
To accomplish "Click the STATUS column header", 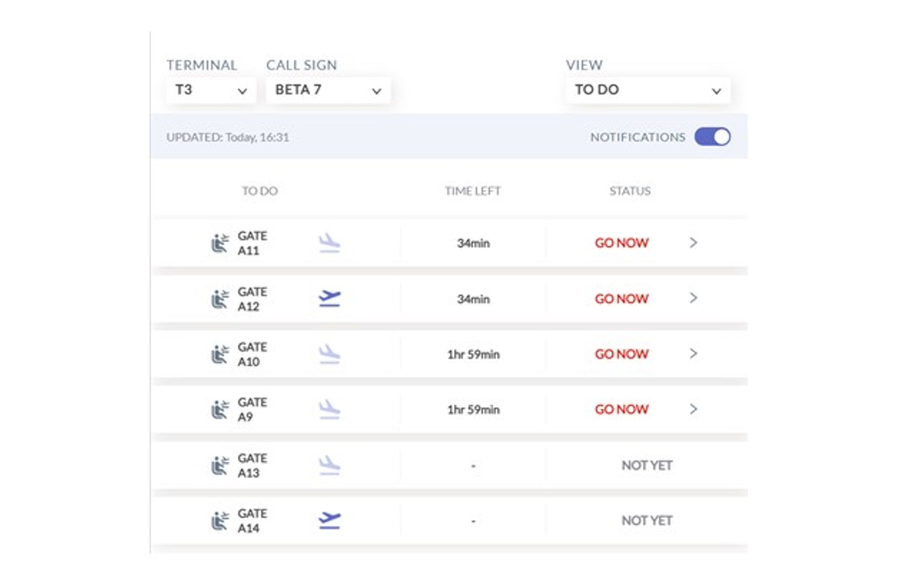I will pyautogui.click(x=630, y=191).
